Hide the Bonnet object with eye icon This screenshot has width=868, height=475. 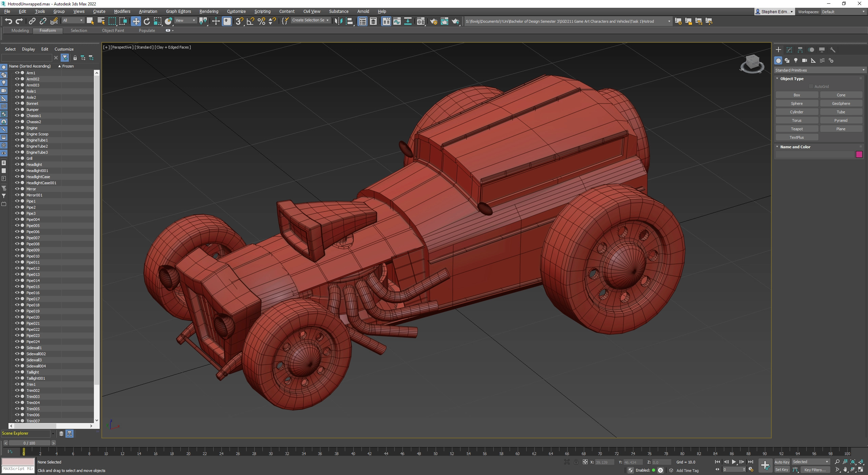pos(17,103)
